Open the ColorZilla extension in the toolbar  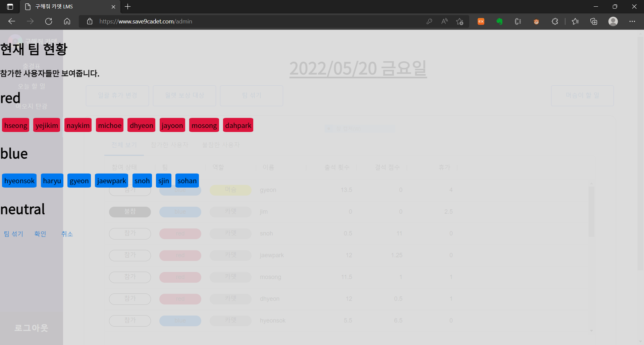coord(518,21)
